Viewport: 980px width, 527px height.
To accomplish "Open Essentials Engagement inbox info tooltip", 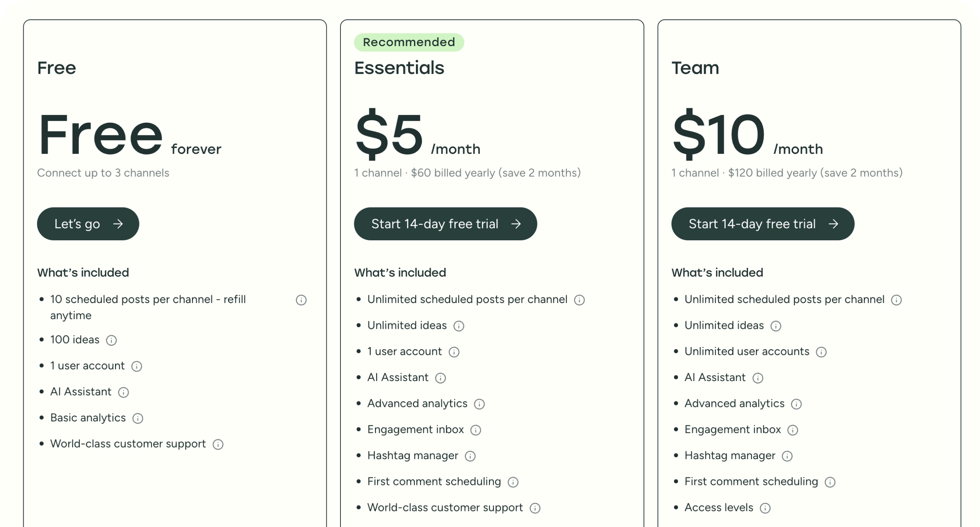I will click(475, 430).
